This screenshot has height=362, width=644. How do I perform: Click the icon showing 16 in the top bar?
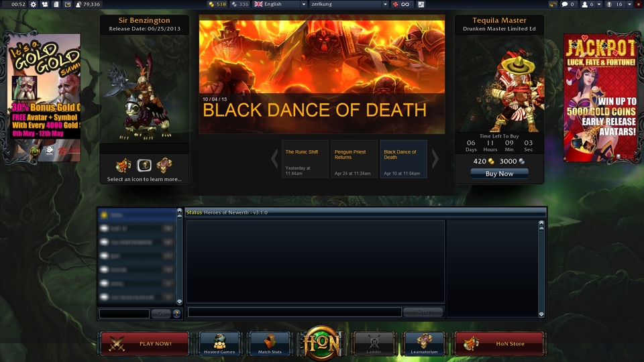(x=616, y=4)
